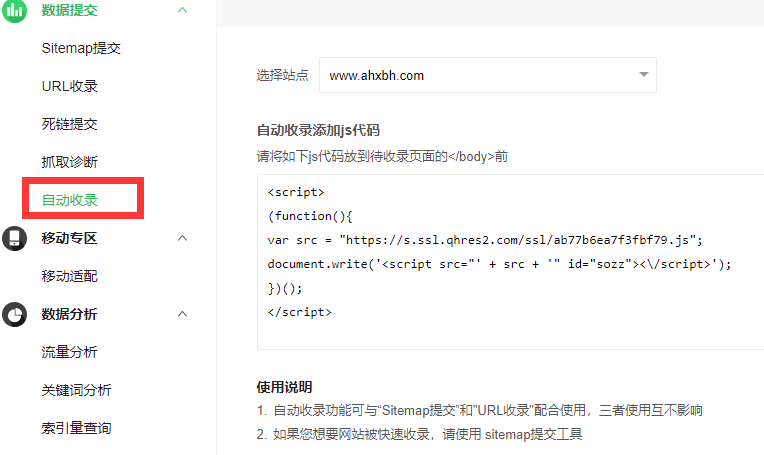Select the www.ahxbh.com site combo box
This screenshot has height=455, width=764.
click(x=488, y=75)
